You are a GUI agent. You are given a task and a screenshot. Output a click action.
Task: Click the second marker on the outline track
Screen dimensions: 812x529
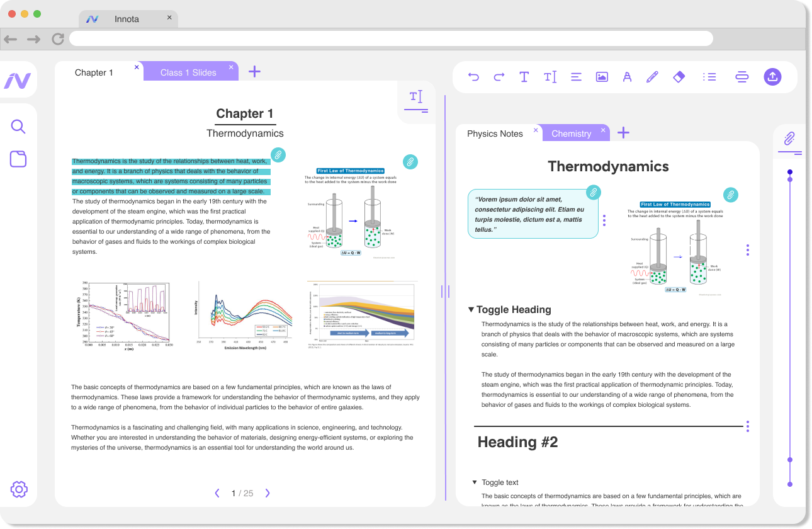(790, 179)
